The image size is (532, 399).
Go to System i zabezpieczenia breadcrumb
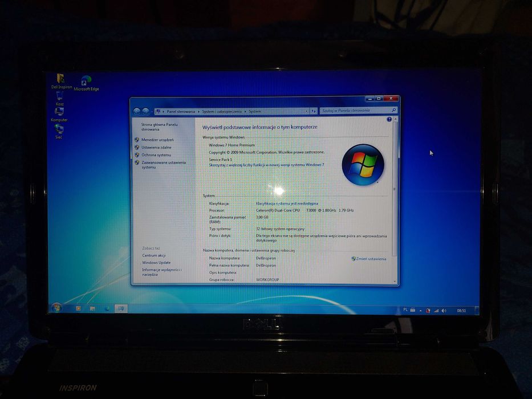click(222, 111)
